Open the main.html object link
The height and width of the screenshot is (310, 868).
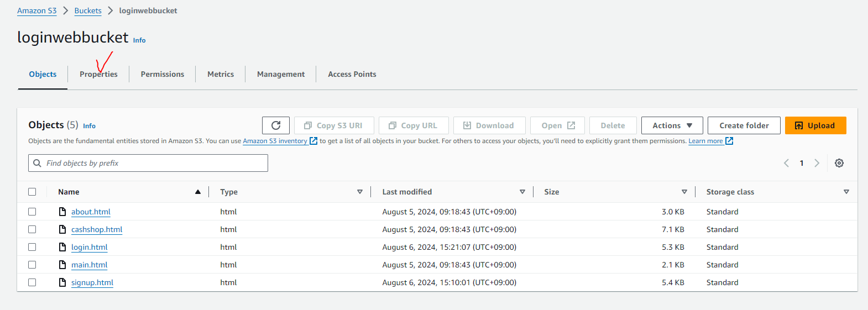pos(90,265)
